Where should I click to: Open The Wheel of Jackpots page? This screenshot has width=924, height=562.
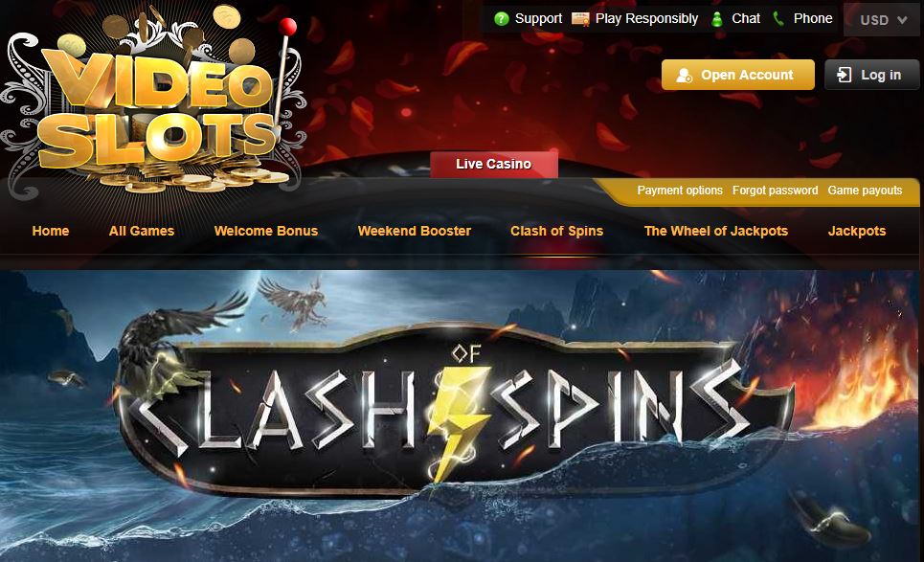(x=716, y=231)
